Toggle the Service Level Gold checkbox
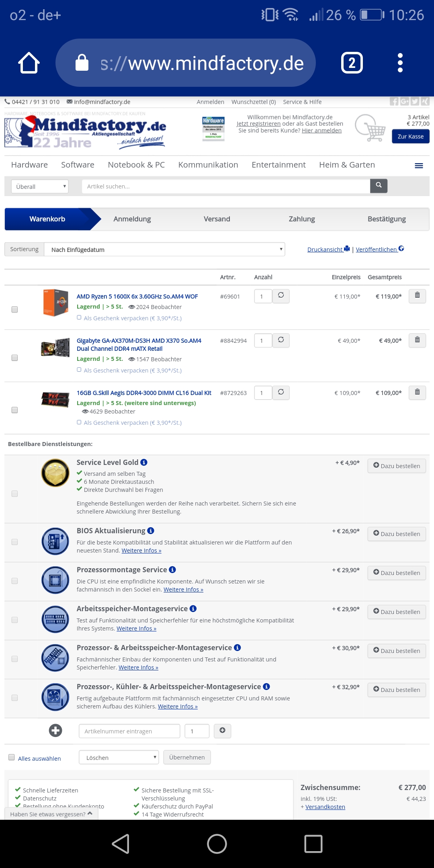The width and height of the screenshot is (434, 868). pos(14,493)
